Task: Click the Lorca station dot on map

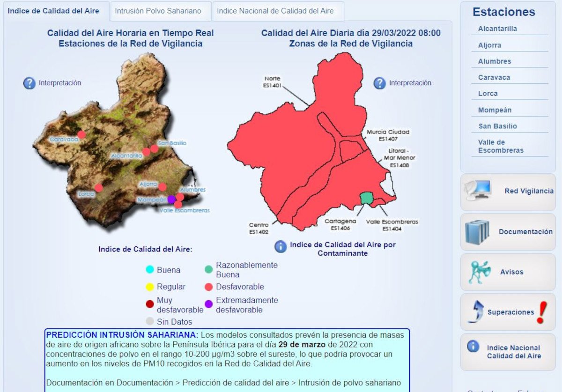Action: [98, 188]
